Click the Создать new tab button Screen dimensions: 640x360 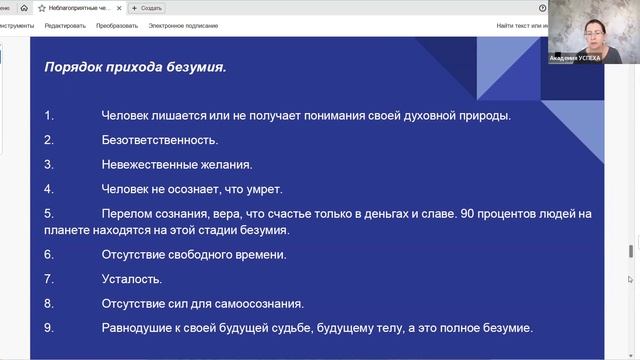pos(147,8)
